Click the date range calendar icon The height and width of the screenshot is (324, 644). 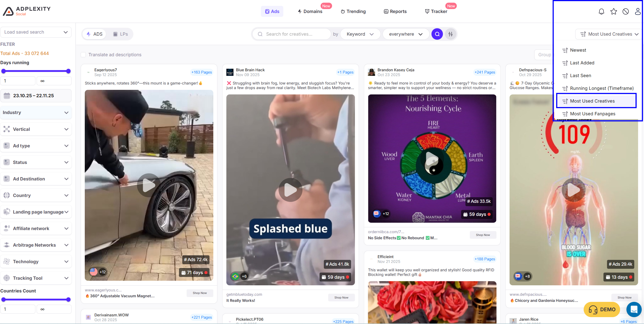[7, 96]
